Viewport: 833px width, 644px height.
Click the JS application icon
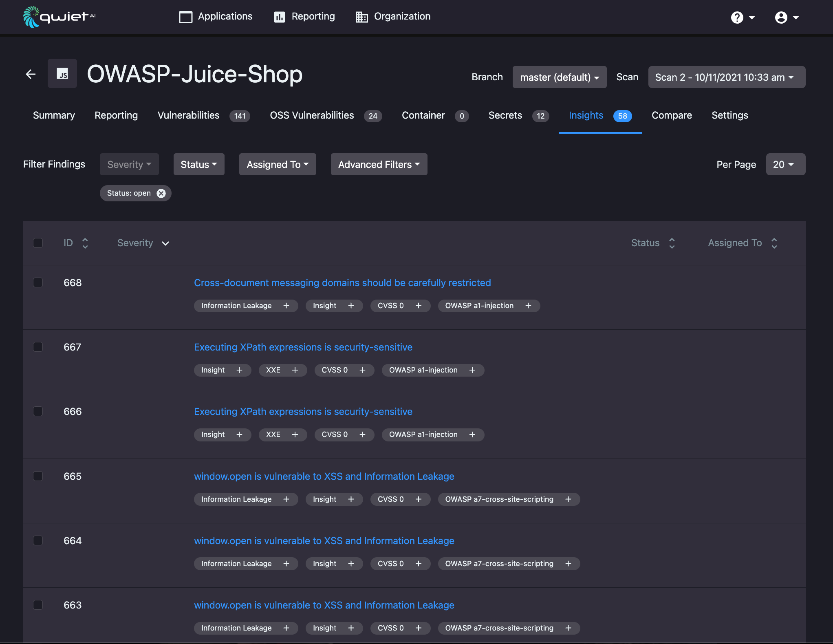tap(62, 74)
